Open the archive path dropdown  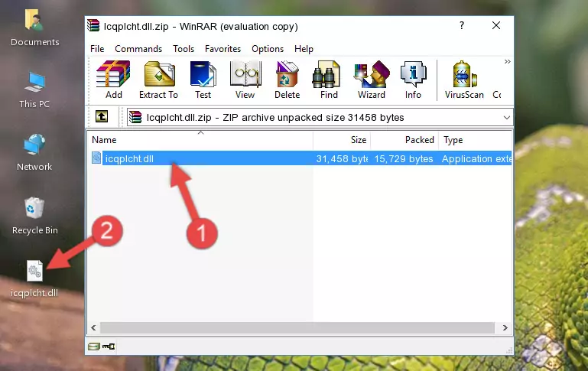point(507,117)
